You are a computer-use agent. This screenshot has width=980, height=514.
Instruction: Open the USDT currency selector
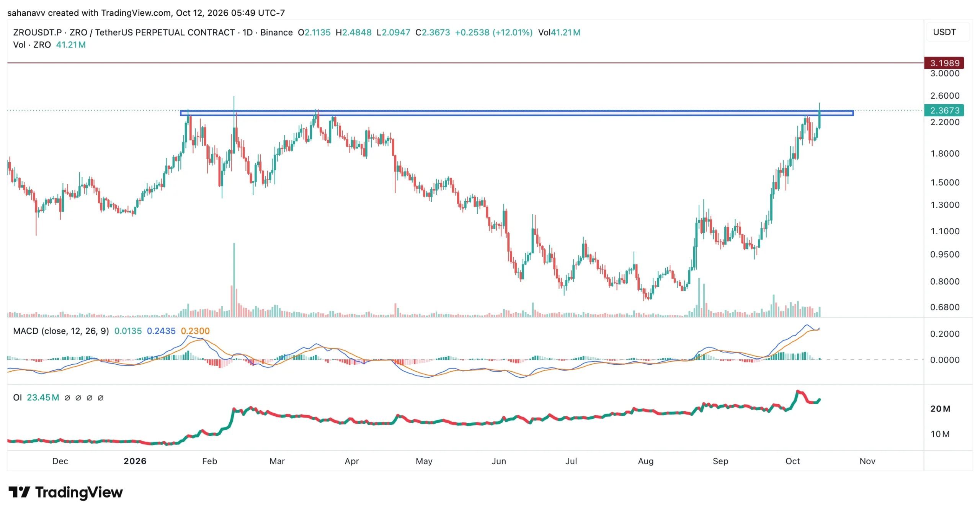[947, 32]
